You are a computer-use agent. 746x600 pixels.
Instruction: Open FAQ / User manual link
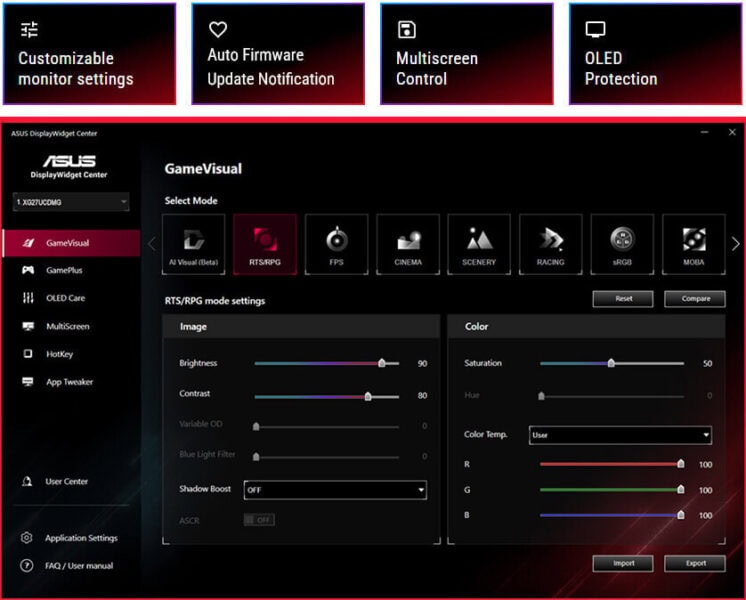[79, 565]
